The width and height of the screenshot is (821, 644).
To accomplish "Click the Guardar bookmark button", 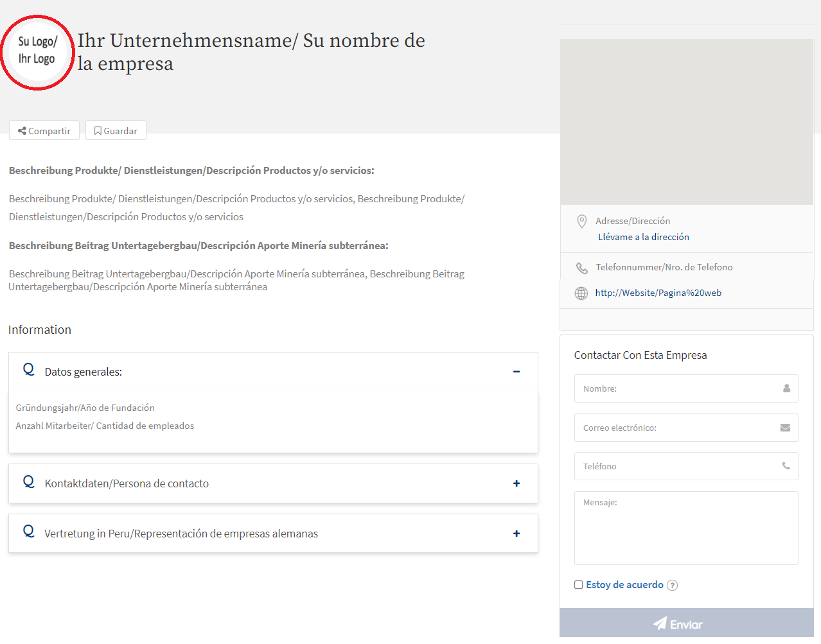I will [116, 130].
